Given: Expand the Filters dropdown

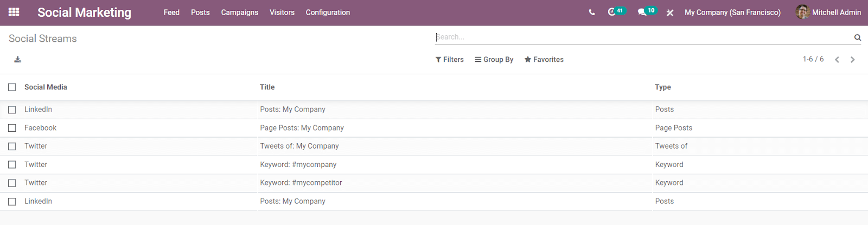Looking at the screenshot, I should click(x=450, y=60).
